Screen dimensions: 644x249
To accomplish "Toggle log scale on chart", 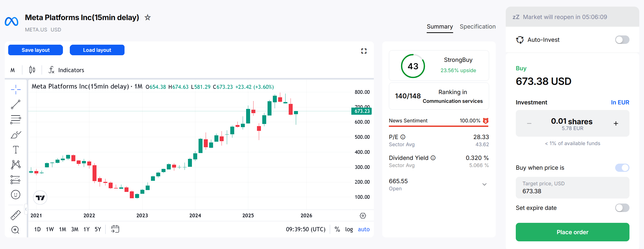I will tap(349, 229).
